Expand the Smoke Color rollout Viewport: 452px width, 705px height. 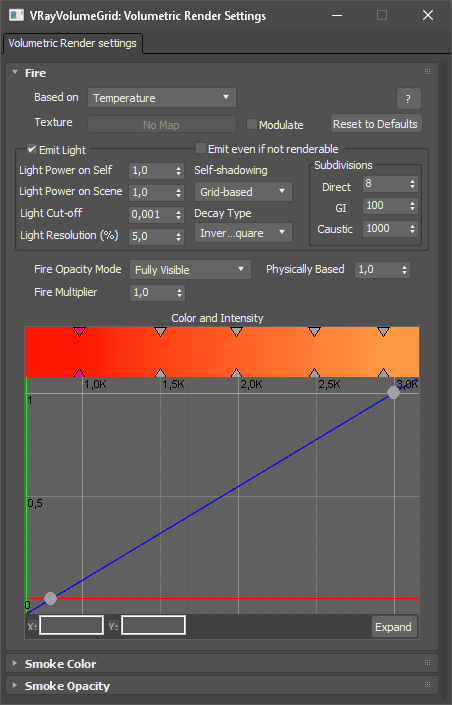point(15,663)
